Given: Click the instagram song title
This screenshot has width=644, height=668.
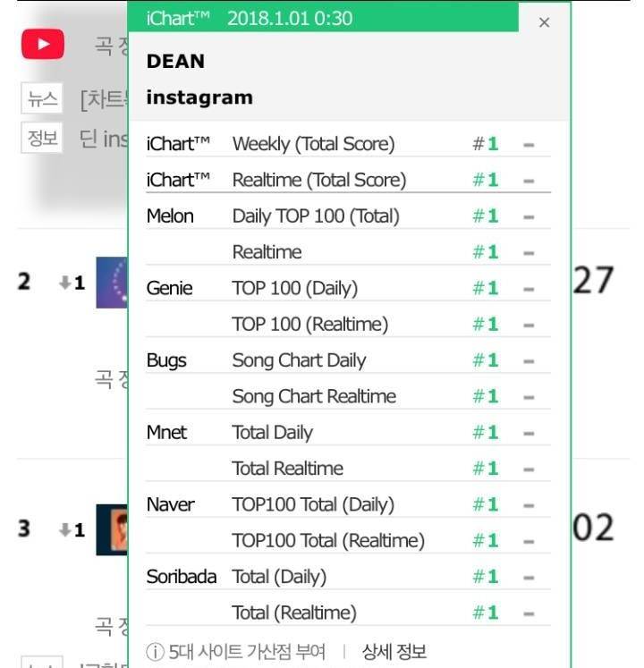Looking at the screenshot, I should tap(199, 97).
